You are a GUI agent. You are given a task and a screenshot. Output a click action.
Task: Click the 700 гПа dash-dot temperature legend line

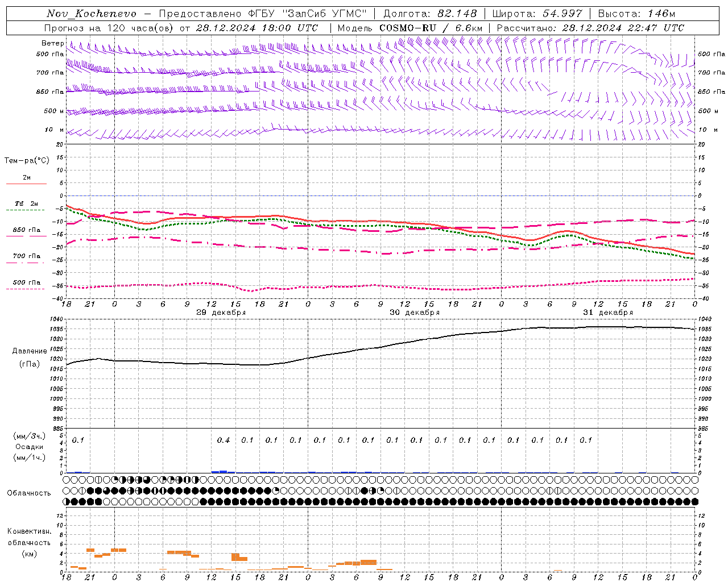(25, 263)
